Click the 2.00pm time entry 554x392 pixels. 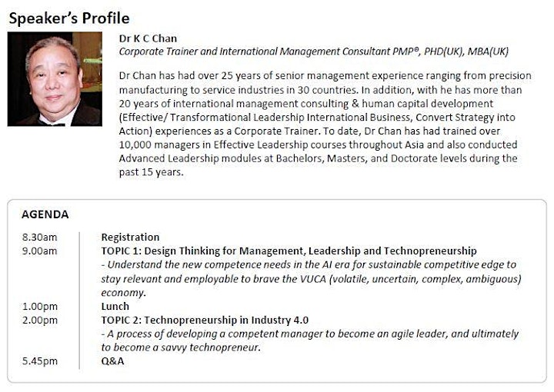(40, 320)
